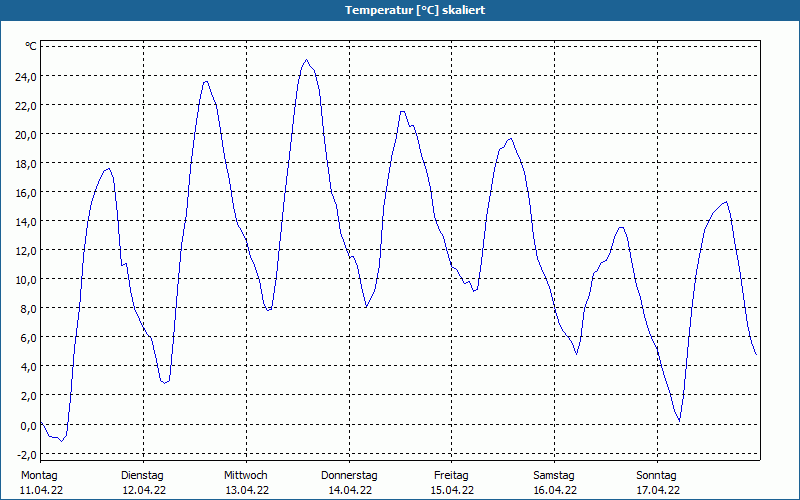
Task: Click the date 14.04.22
Action: 349,490
